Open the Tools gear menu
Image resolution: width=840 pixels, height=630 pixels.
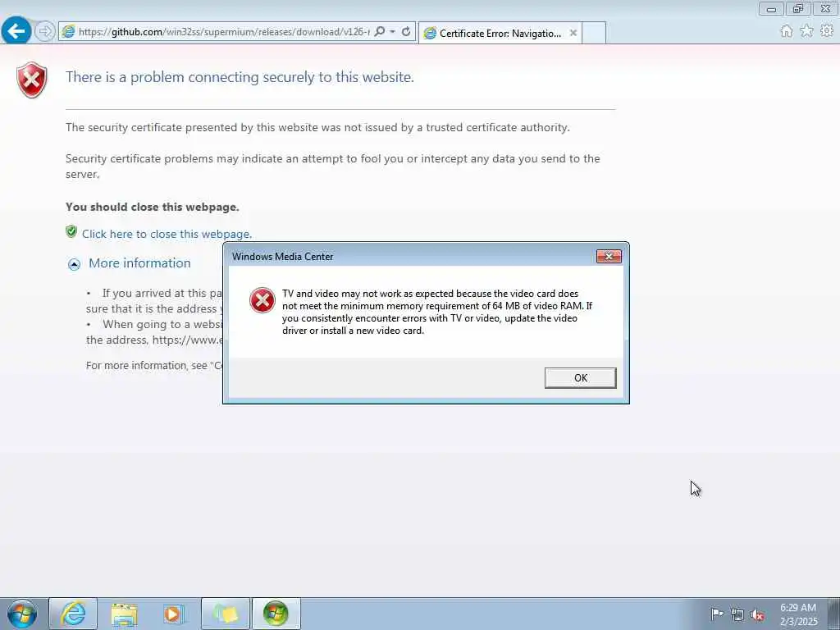coord(827,31)
